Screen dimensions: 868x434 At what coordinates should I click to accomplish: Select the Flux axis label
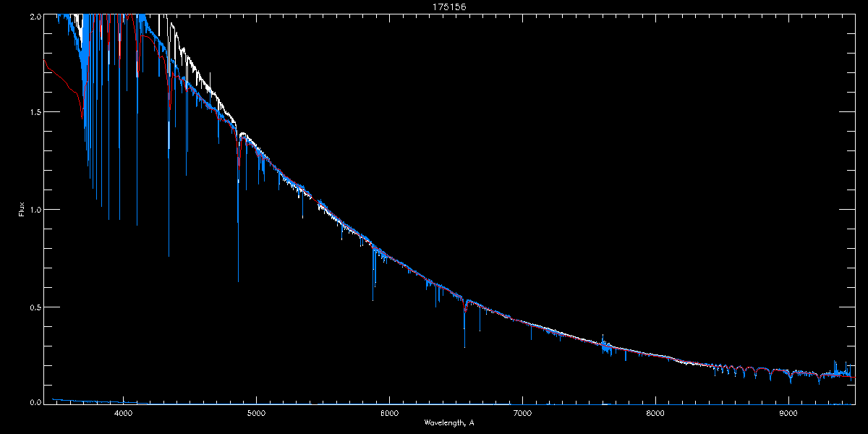pos(22,210)
